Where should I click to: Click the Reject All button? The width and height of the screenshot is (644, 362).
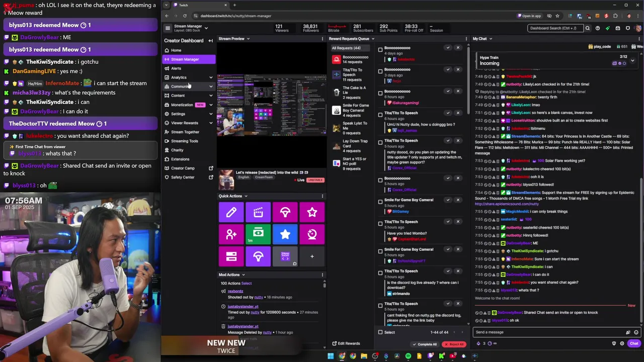(x=454, y=344)
